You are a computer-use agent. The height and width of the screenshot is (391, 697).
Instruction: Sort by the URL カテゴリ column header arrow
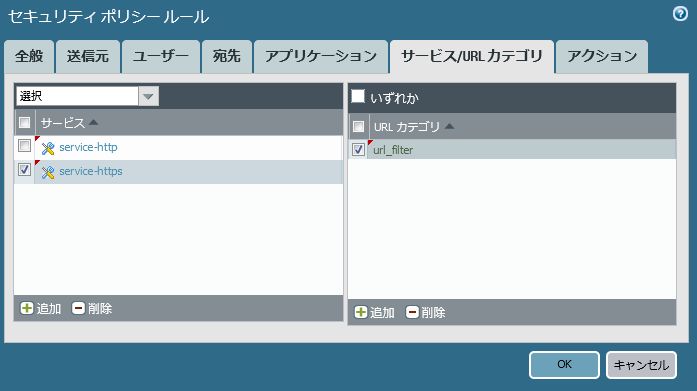449,127
